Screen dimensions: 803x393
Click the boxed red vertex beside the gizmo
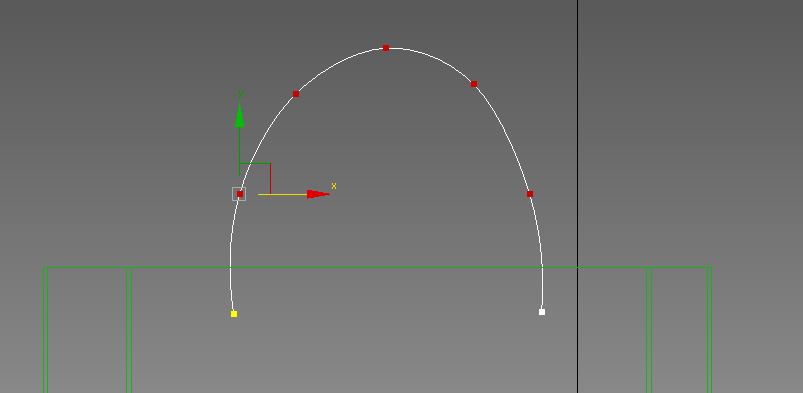point(240,194)
